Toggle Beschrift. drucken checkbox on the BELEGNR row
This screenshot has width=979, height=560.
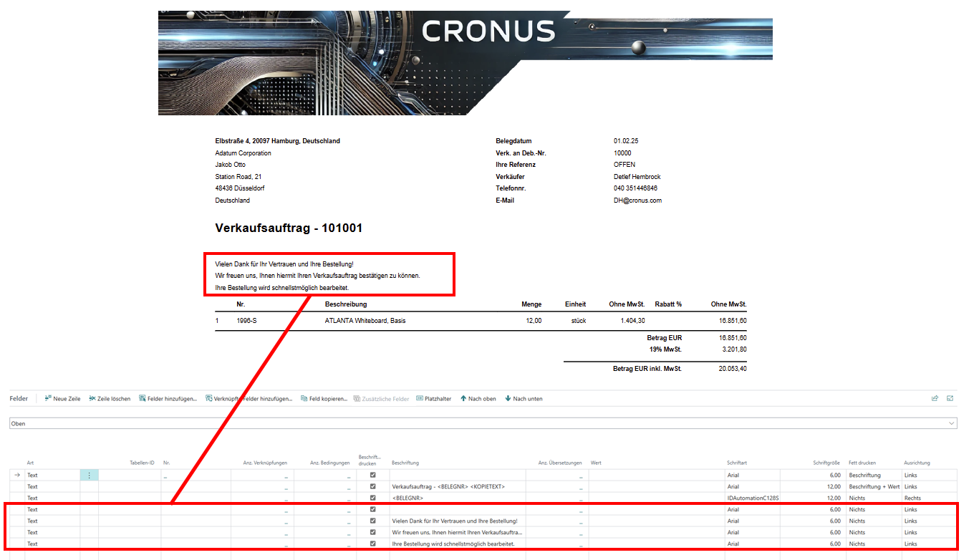[x=372, y=498]
